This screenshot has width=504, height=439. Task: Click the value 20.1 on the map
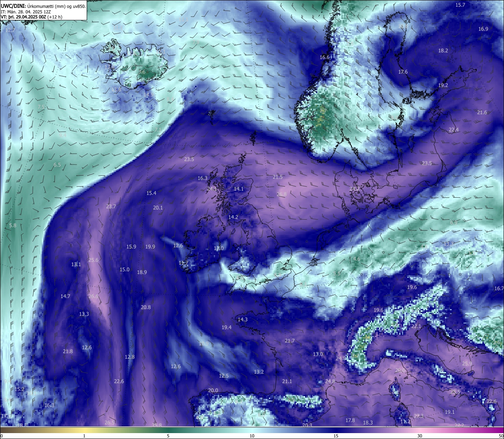tap(158, 207)
